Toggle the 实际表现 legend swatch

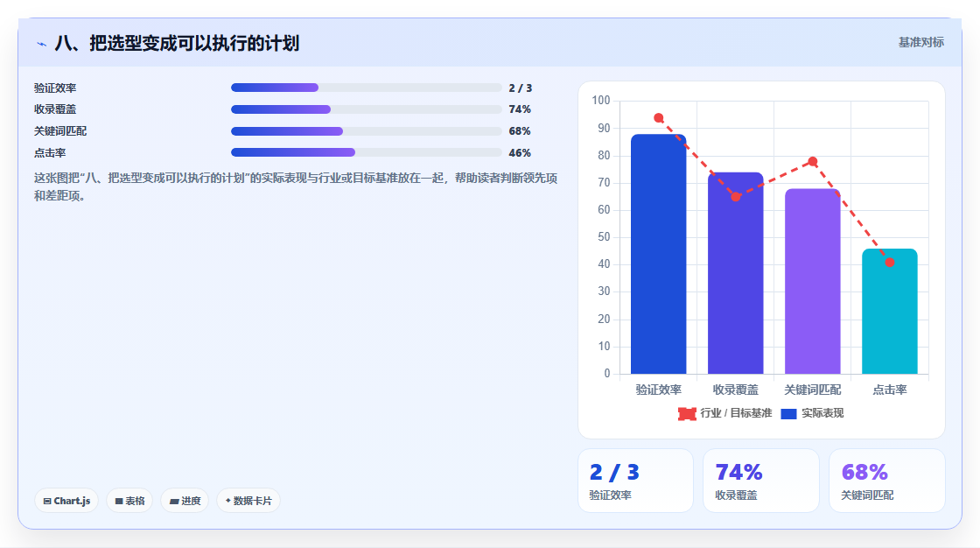(788, 413)
